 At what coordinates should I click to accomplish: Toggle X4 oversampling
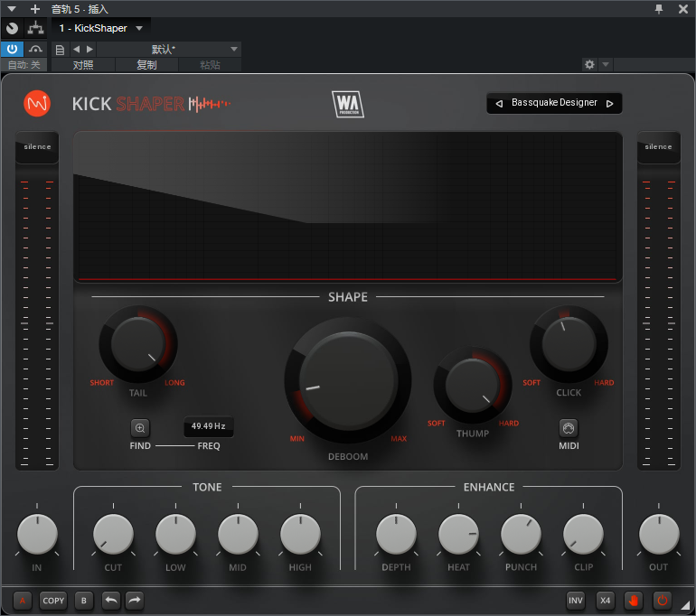pyautogui.click(x=605, y=601)
